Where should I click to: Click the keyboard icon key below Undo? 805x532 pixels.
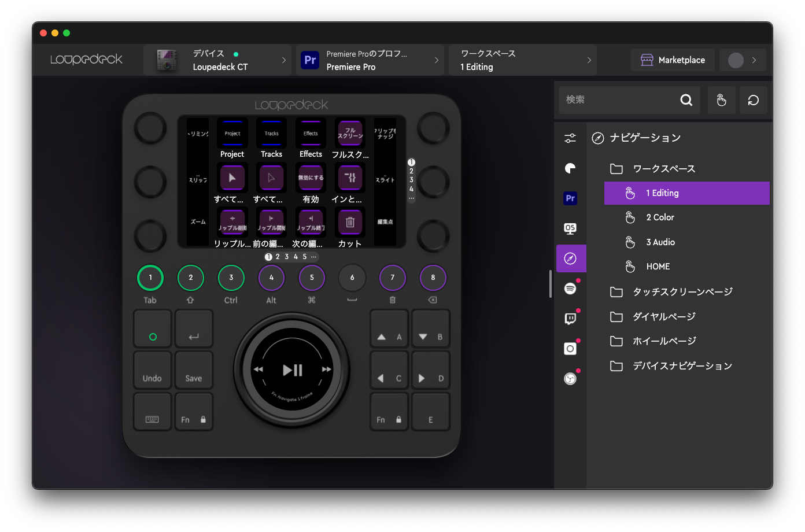pos(153,412)
